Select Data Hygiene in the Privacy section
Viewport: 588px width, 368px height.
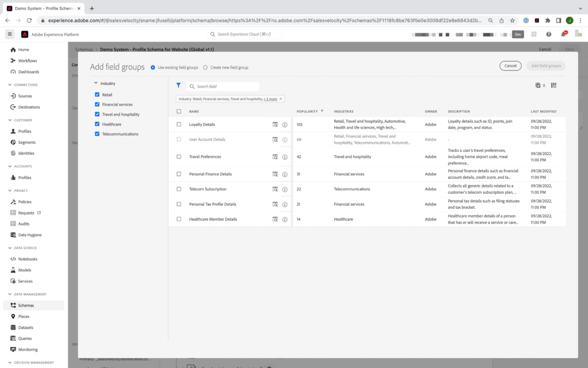click(x=30, y=235)
